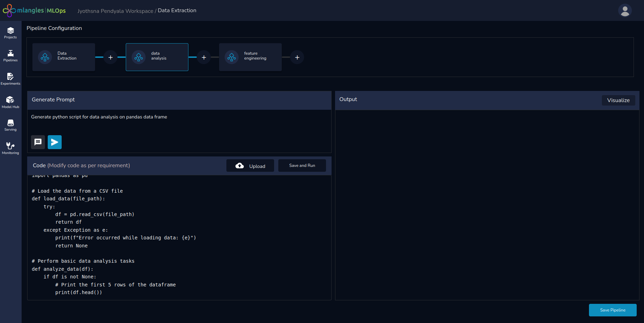Click the Upload button

coord(250,166)
